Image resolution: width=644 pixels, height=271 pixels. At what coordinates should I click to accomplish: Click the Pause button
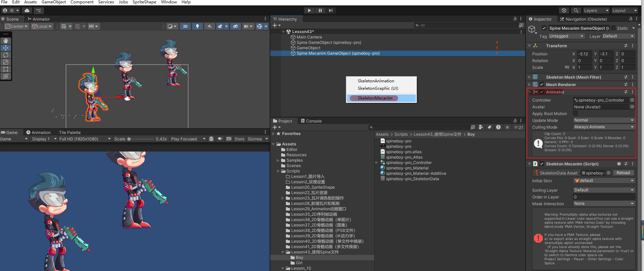click(x=320, y=10)
